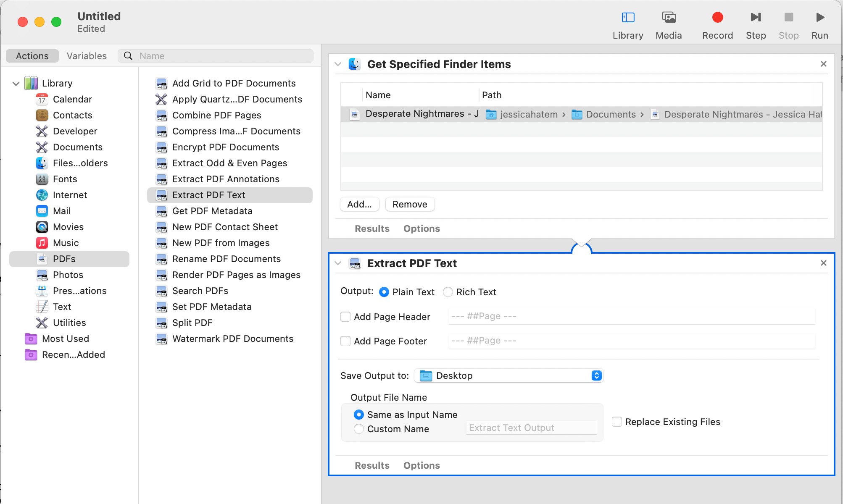
Task: Select the Contacts category icon
Action: tap(42, 115)
